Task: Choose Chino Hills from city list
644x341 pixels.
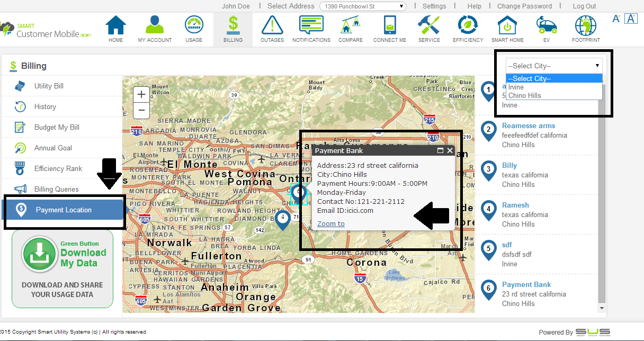Action: [x=524, y=96]
